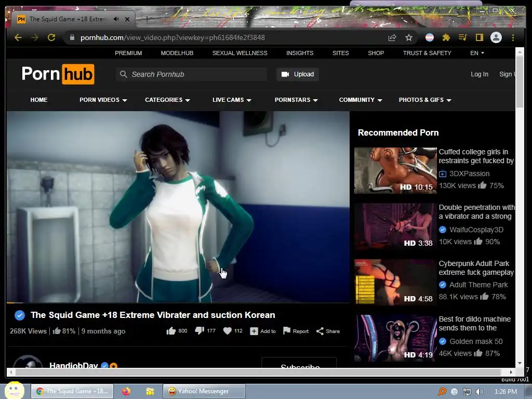Open the WaifuCosplay3D channel link
Screen dimensions: 532x399
pos(476,230)
